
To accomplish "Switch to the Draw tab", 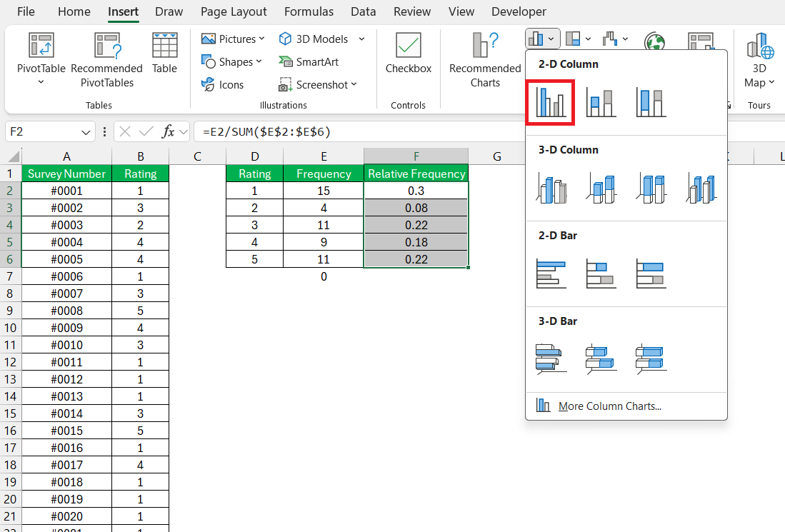I will point(169,11).
